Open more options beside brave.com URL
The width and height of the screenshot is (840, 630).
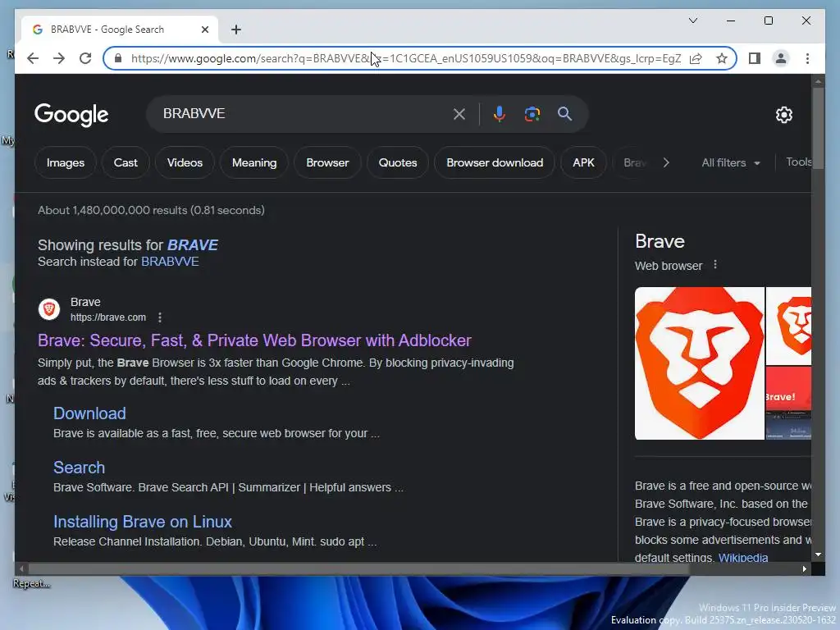coord(160,317)
